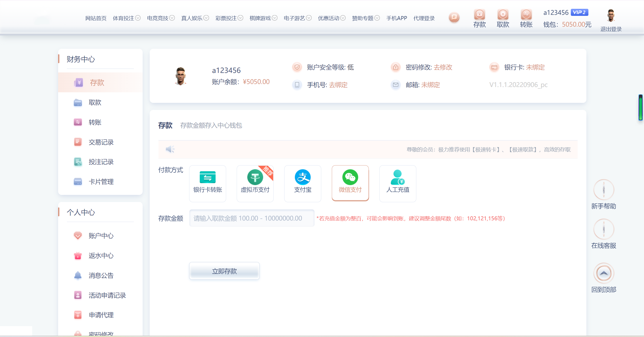644x337 pixels.
Task: Click the 新手帮助 floating icon
Action: click(x=604, y=190)
